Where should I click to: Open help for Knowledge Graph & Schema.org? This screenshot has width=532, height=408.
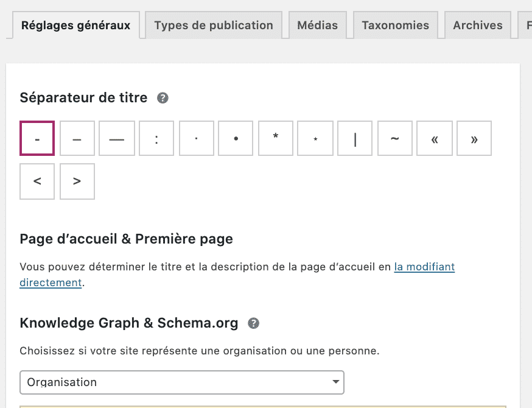[x=254, y=323]
